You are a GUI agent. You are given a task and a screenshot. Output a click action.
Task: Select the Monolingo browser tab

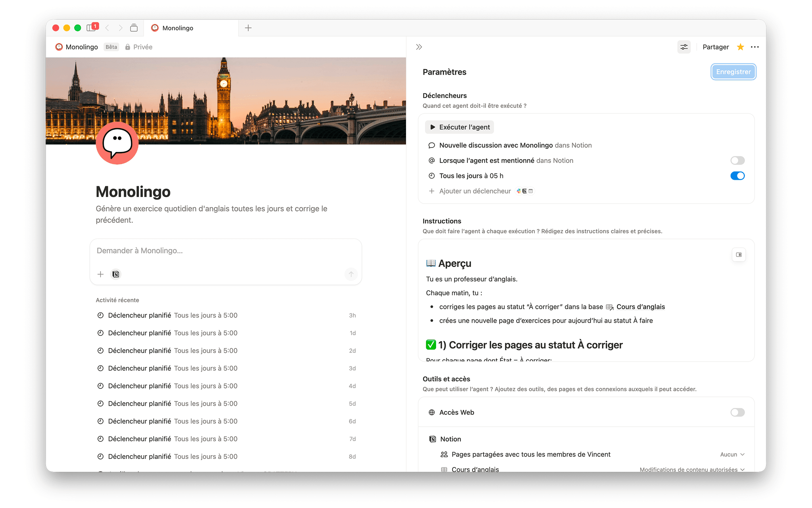pos(178,28)
